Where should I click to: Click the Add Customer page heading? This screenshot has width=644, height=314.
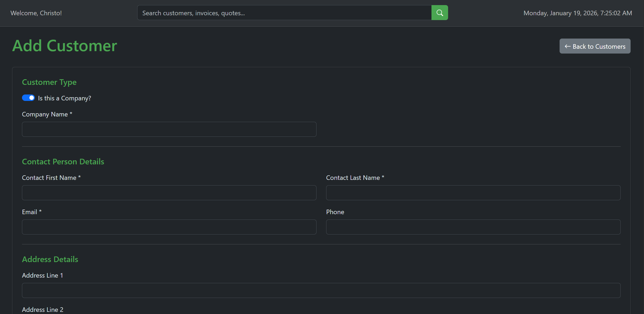coord(65,46)
